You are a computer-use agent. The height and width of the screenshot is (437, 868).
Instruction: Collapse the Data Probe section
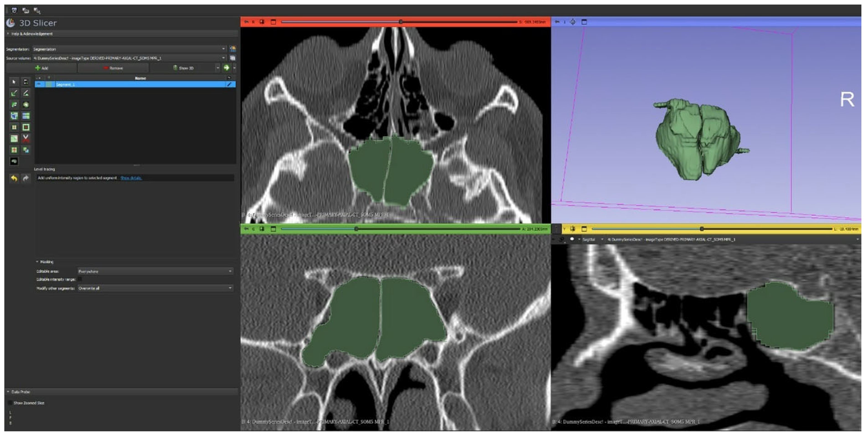coord(19,392)
